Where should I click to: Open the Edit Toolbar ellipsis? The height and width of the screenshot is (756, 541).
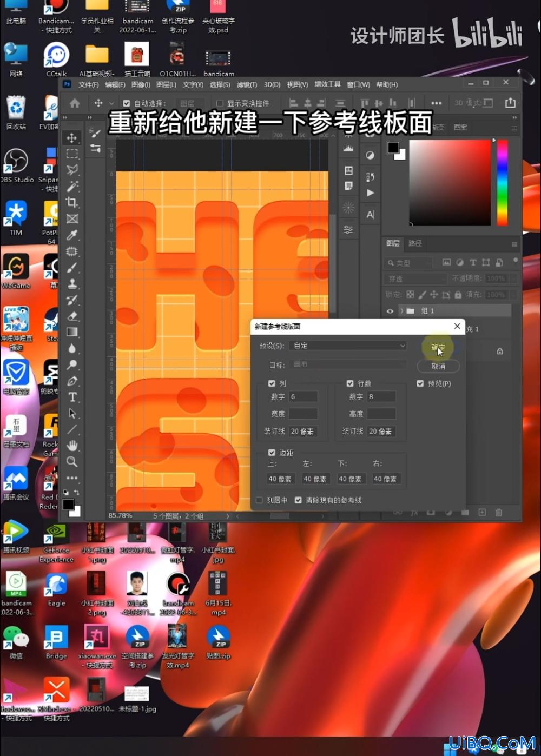[x=72, y=478]
